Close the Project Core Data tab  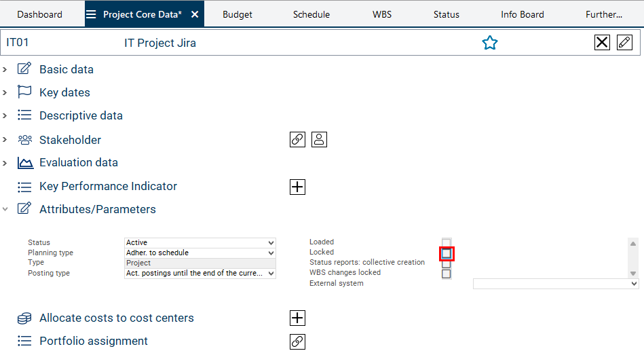point(195,14)
